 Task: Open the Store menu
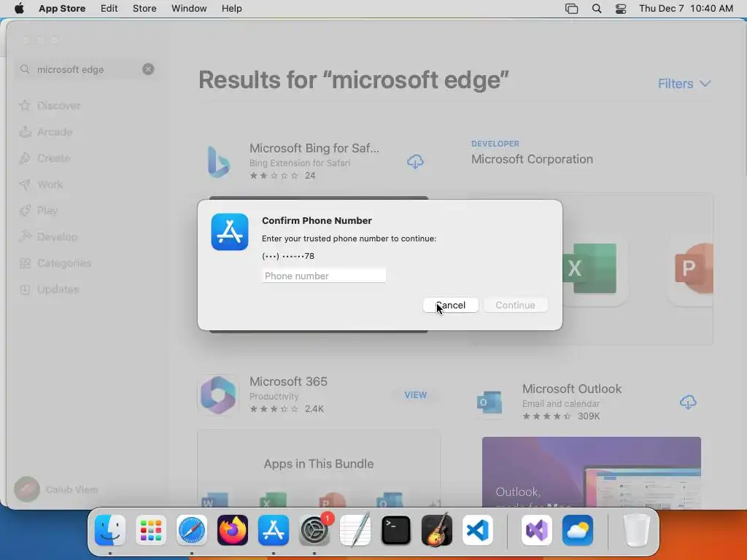[x=144, y=8]
